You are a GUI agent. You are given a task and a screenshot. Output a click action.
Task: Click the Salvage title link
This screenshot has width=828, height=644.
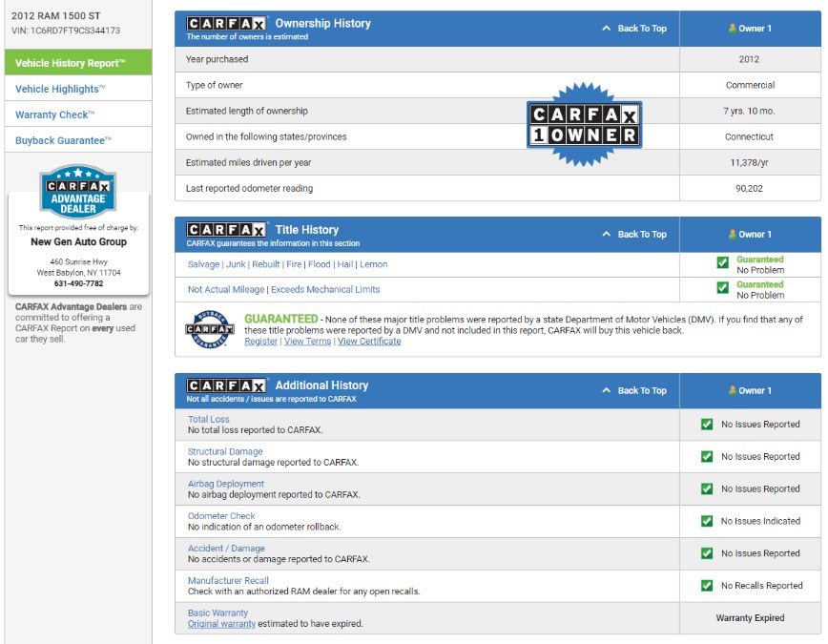pos(203,264)
